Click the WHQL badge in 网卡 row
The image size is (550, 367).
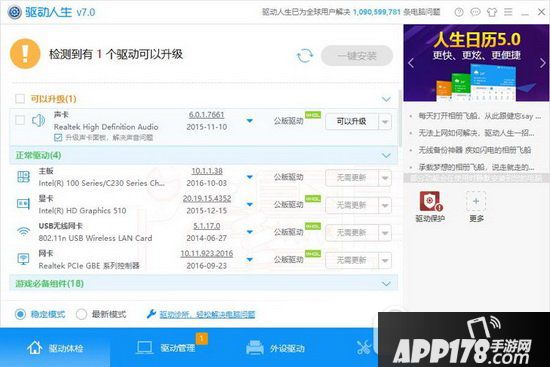point(313,254)
